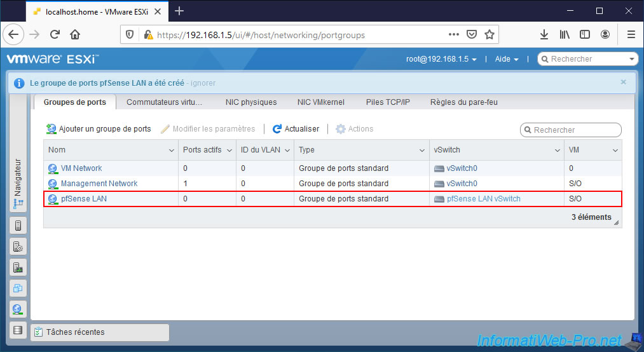Open Storage sidebar icon
Viewport: 644px width, 352px height.
[18, 330]
